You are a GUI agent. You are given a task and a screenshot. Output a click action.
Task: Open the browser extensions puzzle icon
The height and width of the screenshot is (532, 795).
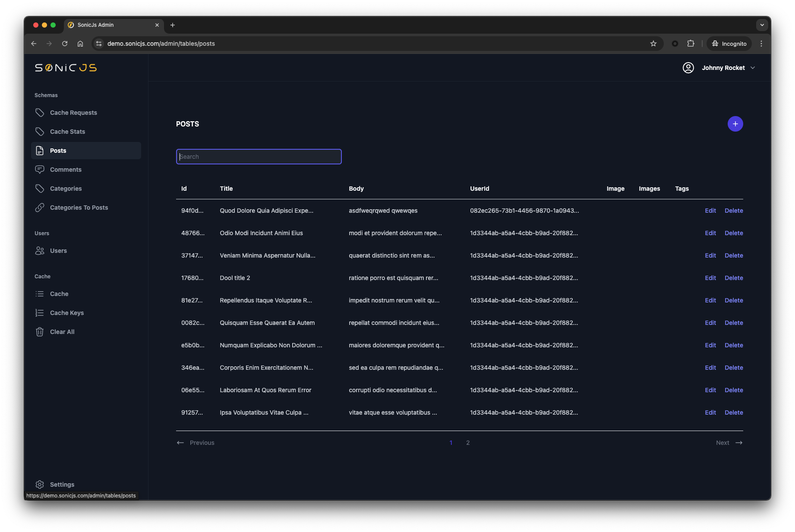[691, 44]
